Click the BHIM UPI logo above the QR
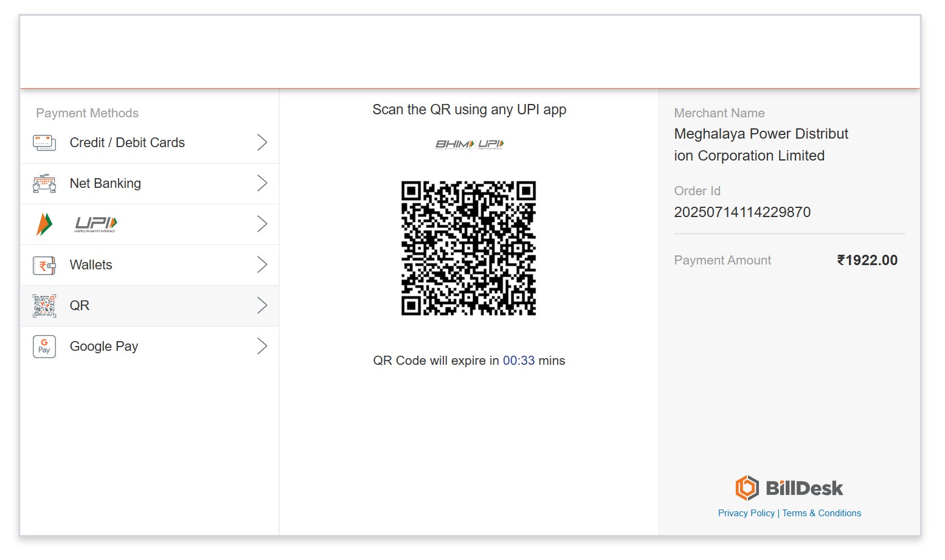 (x=469, y=144)
